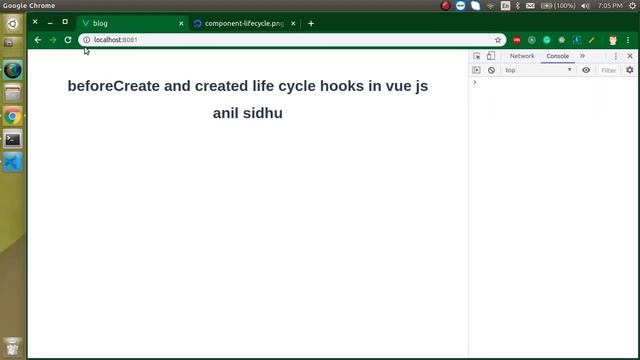Focus the console Filter field
The height and width of the screenshot is (360, 640).
point(609,70)
